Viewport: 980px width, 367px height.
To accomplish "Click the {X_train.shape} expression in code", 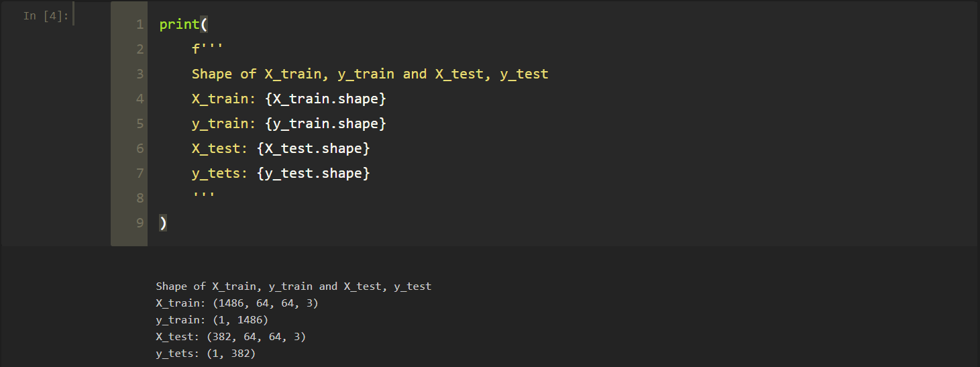I will (x=325, y=99).
